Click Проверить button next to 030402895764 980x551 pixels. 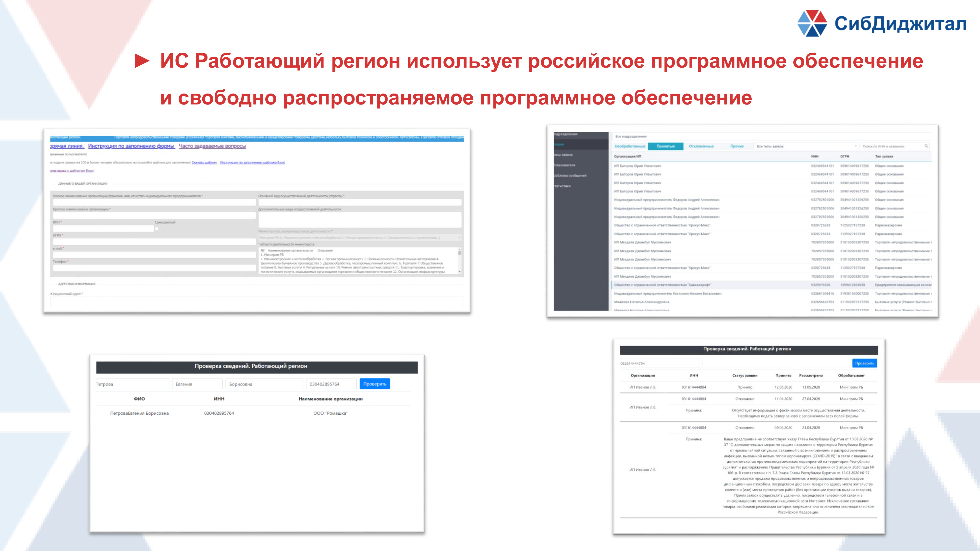(x=375, y=384)
